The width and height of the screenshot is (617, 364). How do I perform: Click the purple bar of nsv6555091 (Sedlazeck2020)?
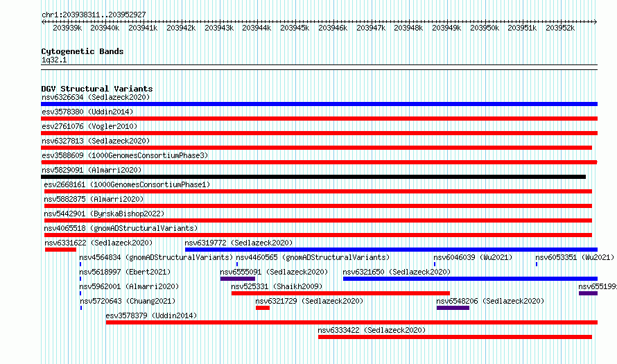[238, 279]
